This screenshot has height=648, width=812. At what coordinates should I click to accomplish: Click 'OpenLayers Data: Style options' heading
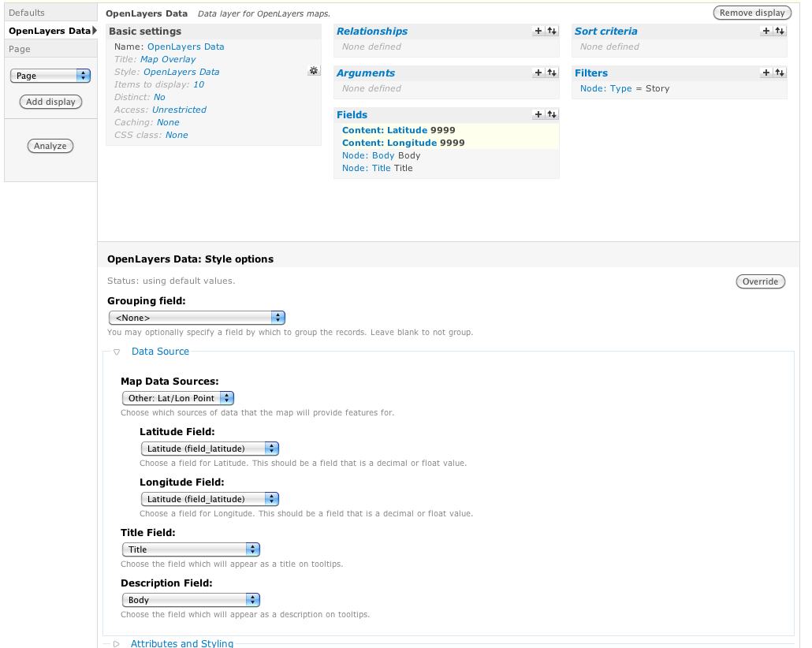click(x=190, y=259)
